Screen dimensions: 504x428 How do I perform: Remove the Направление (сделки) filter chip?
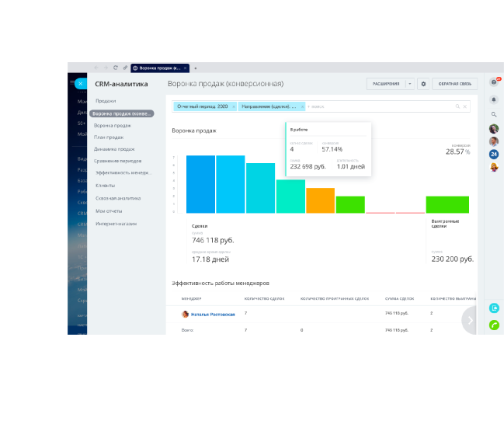tap(302, 106)
